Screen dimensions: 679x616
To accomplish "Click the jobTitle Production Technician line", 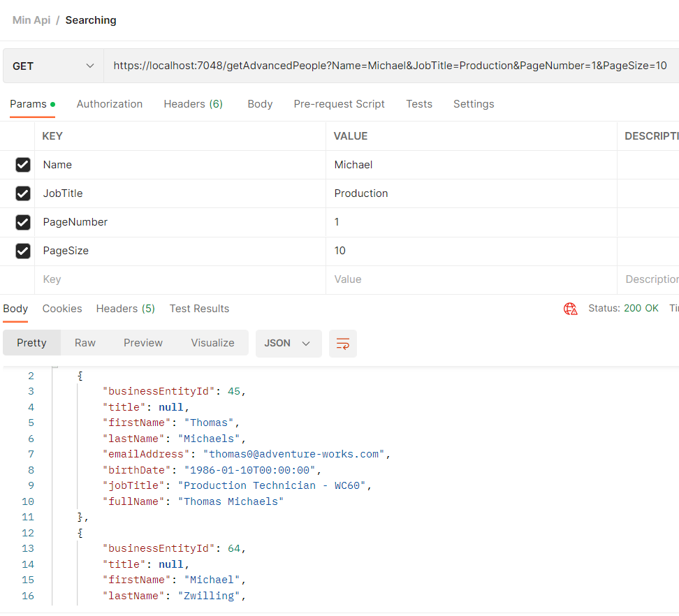I will pos(237,485).
